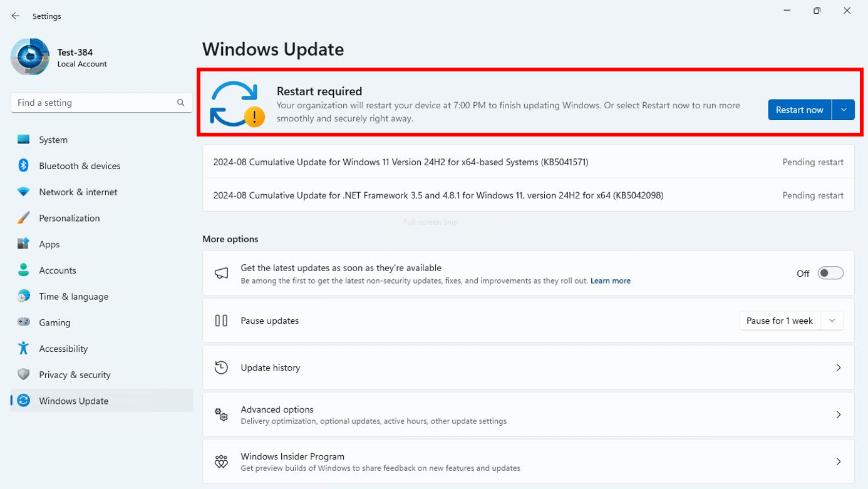Click the Find a setting search box
The image size is (868, 489).
(101, 103)
